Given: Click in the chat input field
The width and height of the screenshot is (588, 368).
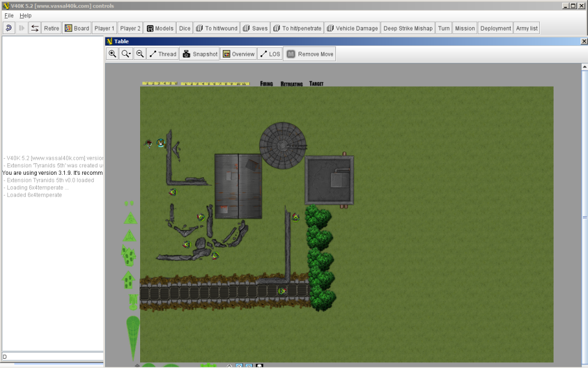Looking at the screenshot, I should coord(52,356).
